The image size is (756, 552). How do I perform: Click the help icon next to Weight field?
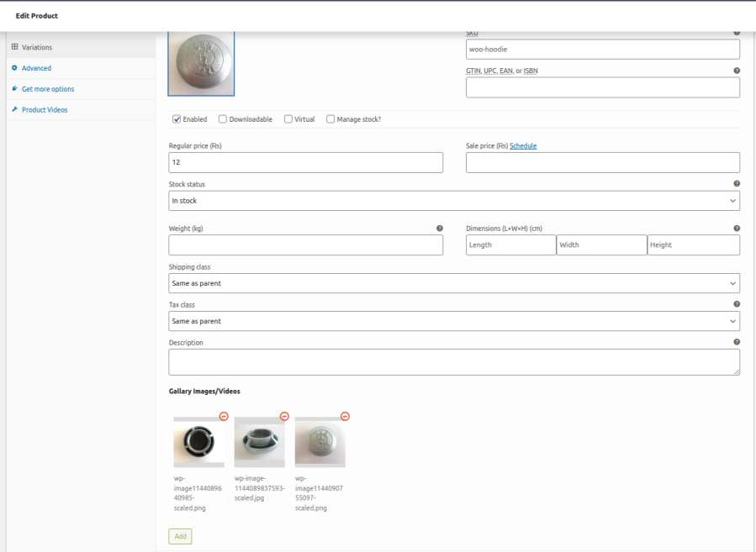[440, 229]
